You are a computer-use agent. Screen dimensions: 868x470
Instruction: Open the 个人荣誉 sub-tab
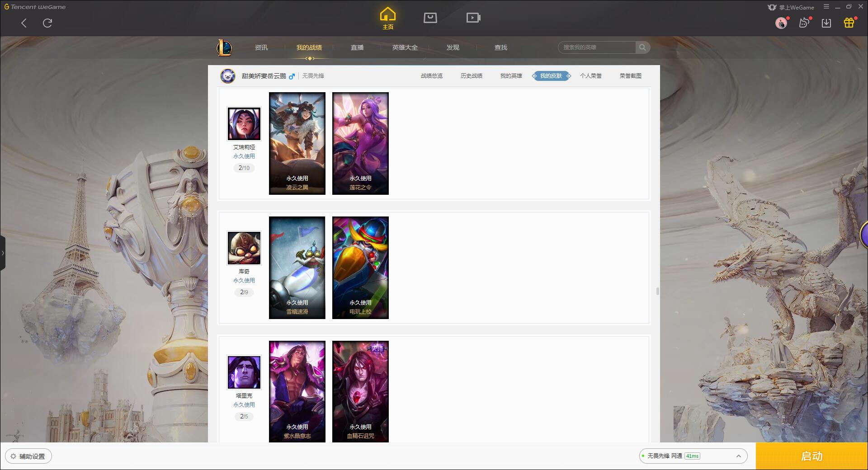point(591,76)
